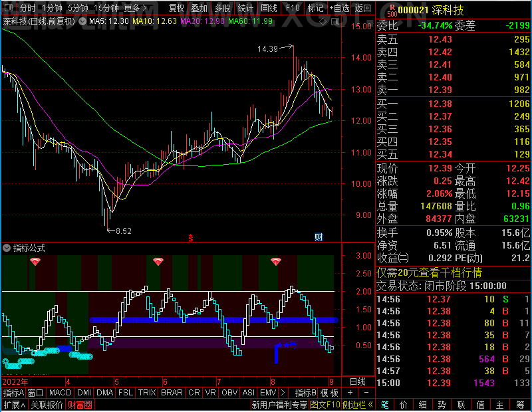Expand the 扩展∧ menu
The image size is (532, 412).
coord(15,405)
